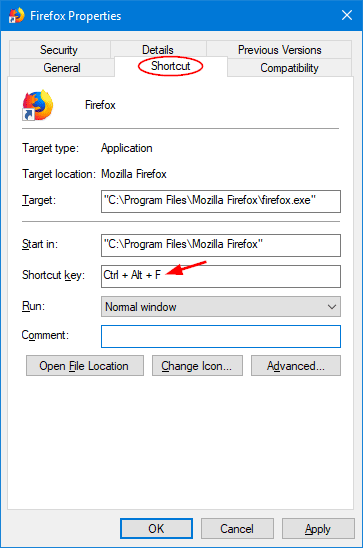Go to the Compatibility tab
The height and width of the screenshot is (548, 363).
[289, 67]
